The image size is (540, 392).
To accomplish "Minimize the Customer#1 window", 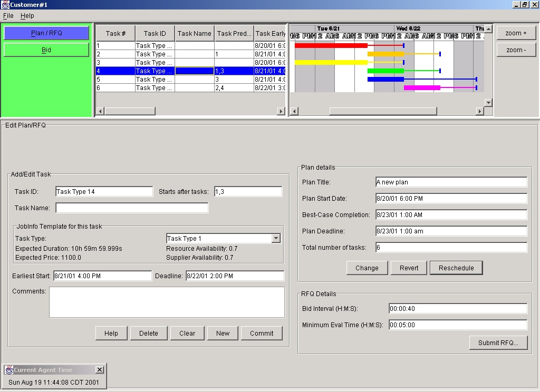I will (x=516, y=4).
